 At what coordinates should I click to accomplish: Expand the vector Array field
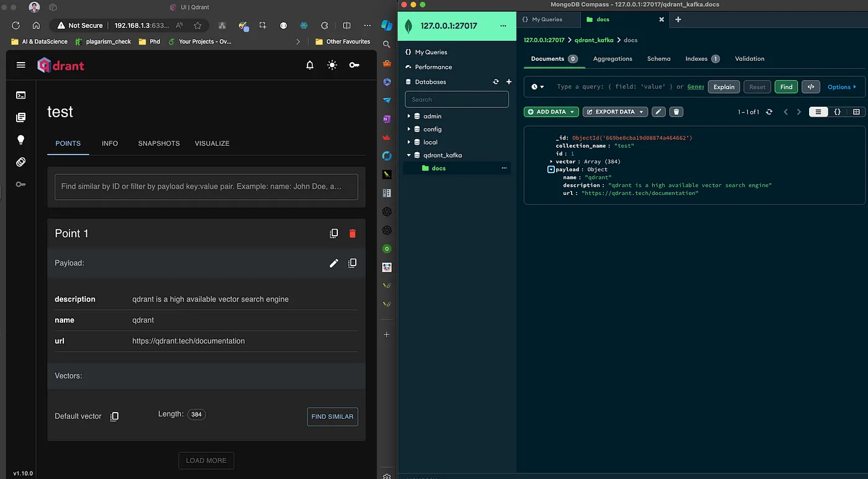coord(551,161)
